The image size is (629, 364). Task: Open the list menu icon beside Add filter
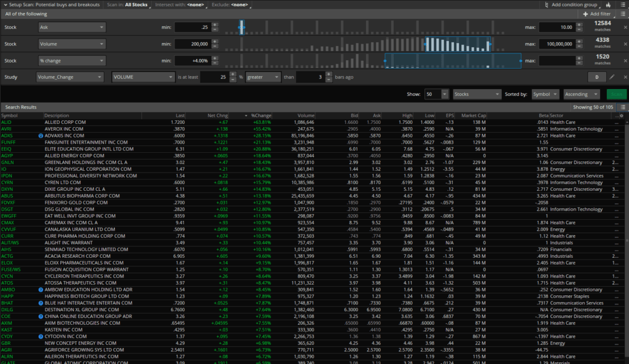pyautogui.click(x=623, y=14)
